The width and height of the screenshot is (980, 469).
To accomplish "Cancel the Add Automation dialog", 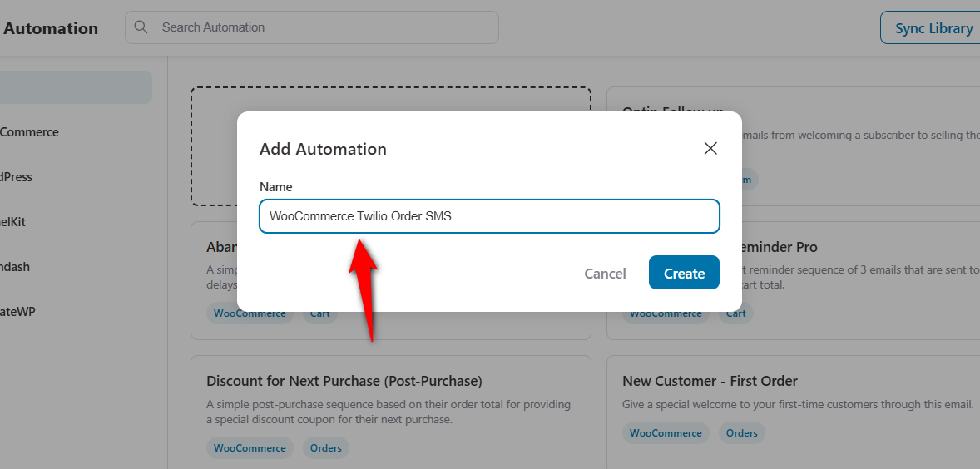I will pyautogui.click(x=605, y=274).
